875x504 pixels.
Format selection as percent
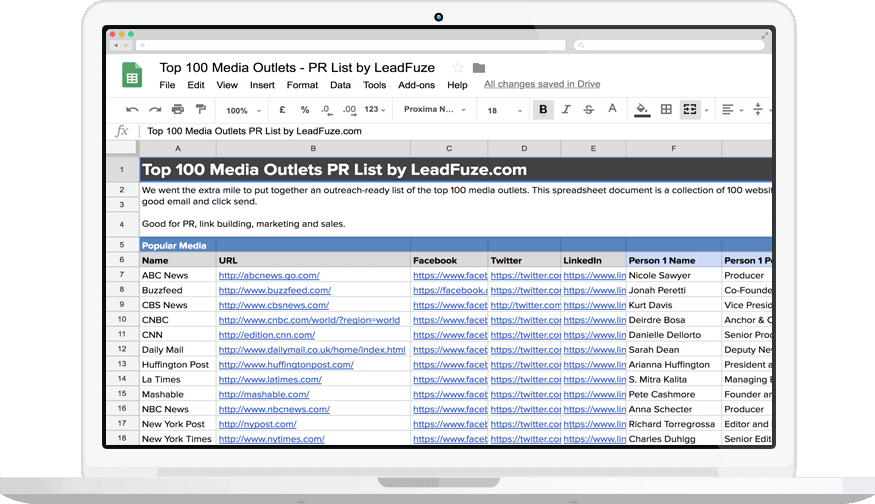coord(305,109)
